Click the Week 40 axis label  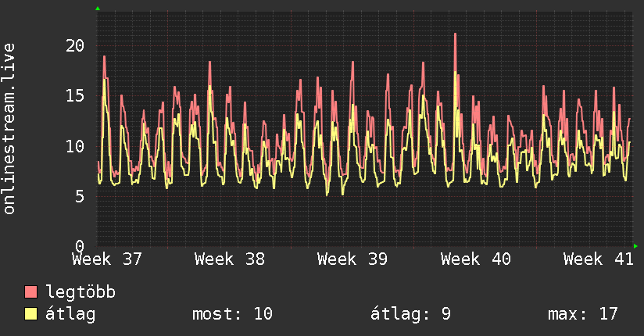tap(476, 259)
